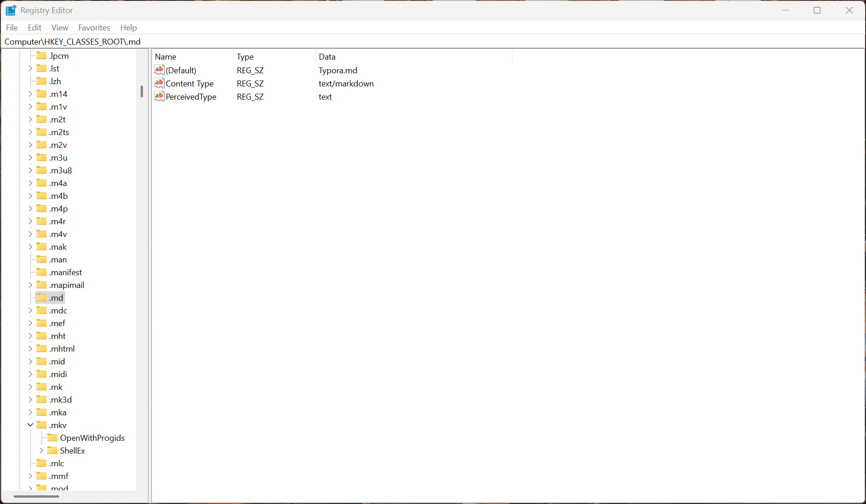
Task: Open the Favorites menu
Action: [x=94, y=28]
